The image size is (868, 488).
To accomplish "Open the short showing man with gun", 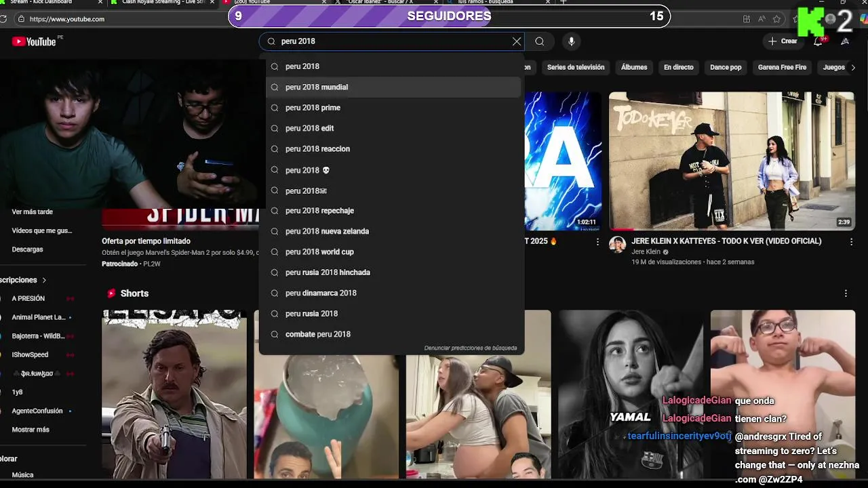I will point(174,394).
